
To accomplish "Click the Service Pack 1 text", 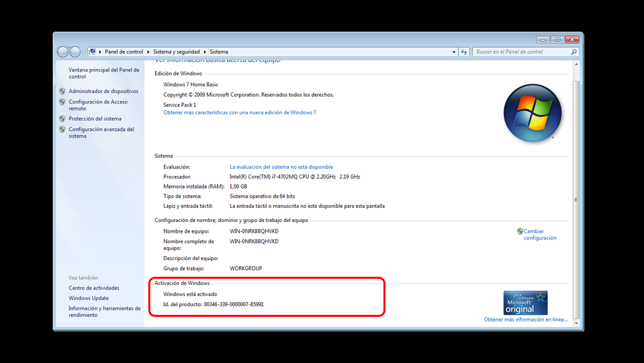I will pyautogui.click(x=180, y=105).
